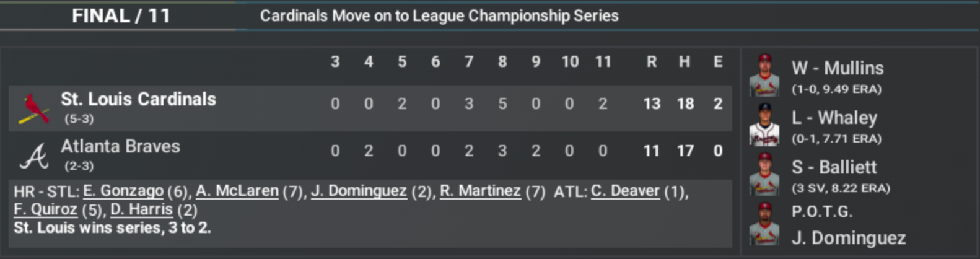Click W - Mullins pitcher name

[838, 68]
